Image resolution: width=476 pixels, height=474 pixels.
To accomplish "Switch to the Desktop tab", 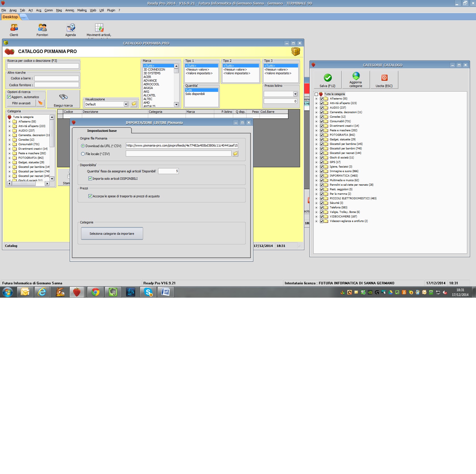I will pos(10,17).
